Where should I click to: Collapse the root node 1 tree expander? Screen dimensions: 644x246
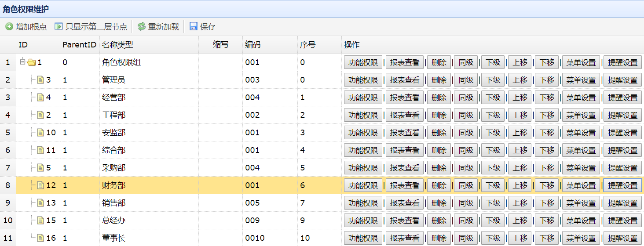pyautogui.click(x=22, y=62)
